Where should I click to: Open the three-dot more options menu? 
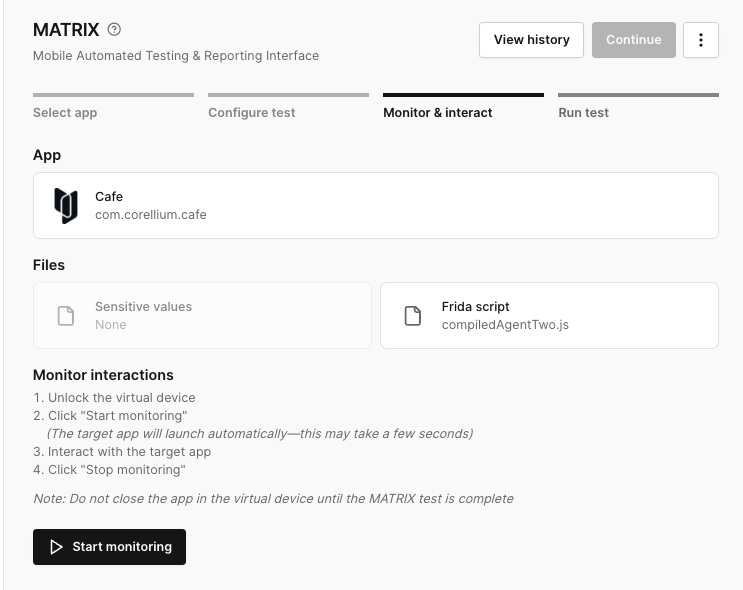click(x=700, y=40)
